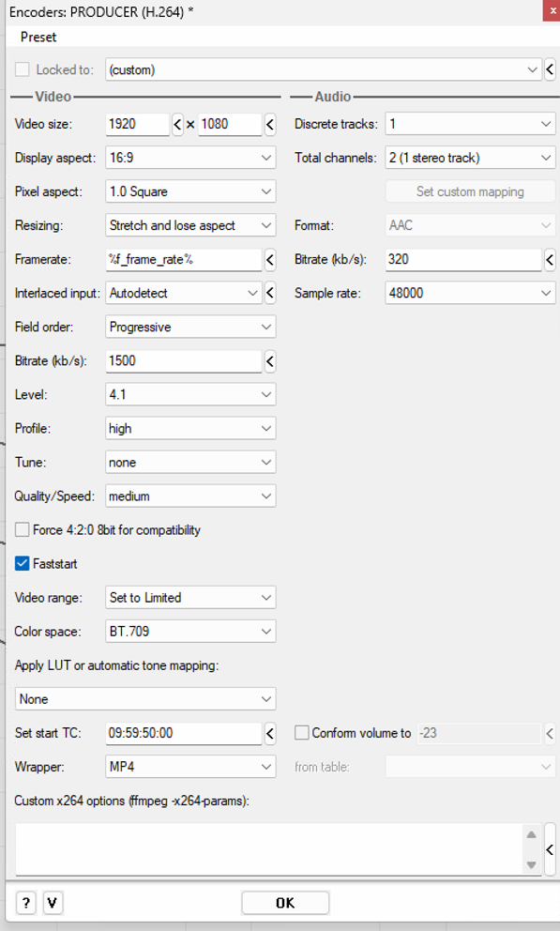Toggle the Locked to checkbox
Viewport: 560px width, 931px height.
pyautogui.click(x=22, y=69)
